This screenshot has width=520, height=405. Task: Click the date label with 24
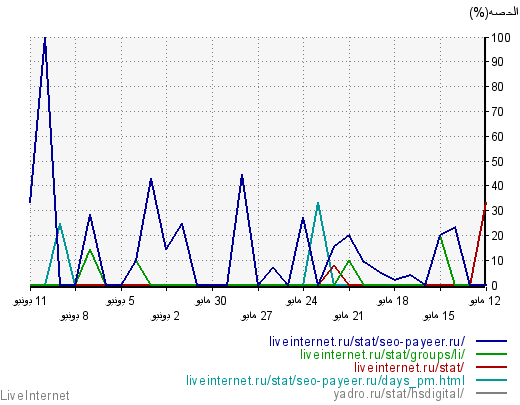coord(302,301)
